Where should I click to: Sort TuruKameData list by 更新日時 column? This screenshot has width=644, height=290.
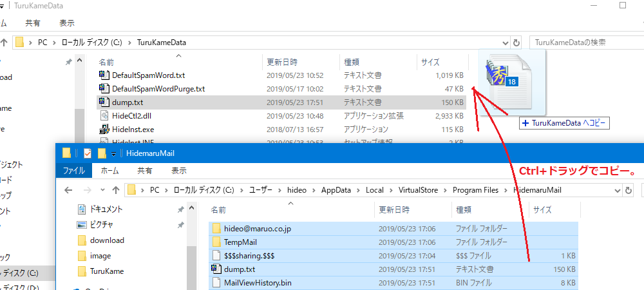(x=282, y=62)
